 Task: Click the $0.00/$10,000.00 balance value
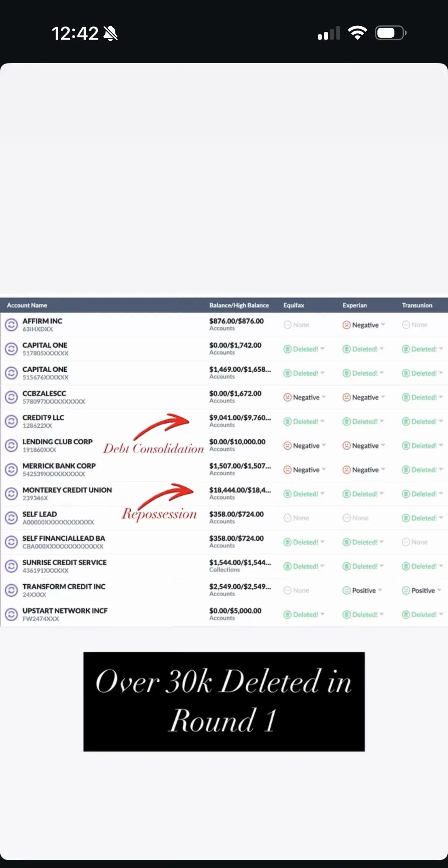(x=237, y=442)
